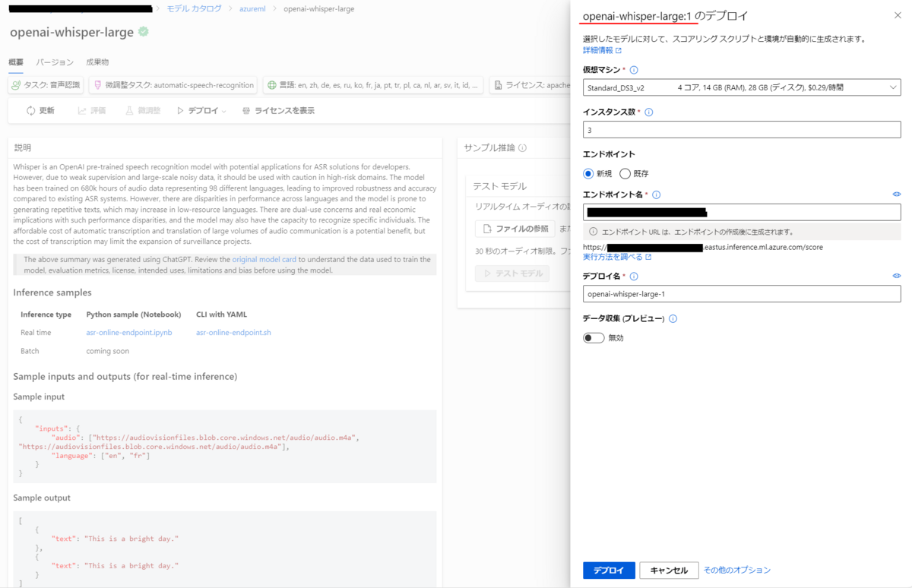Click ライセンスを表示 toolbar button
The width and height of the screenshot is (912, 588).
[278, 111]
